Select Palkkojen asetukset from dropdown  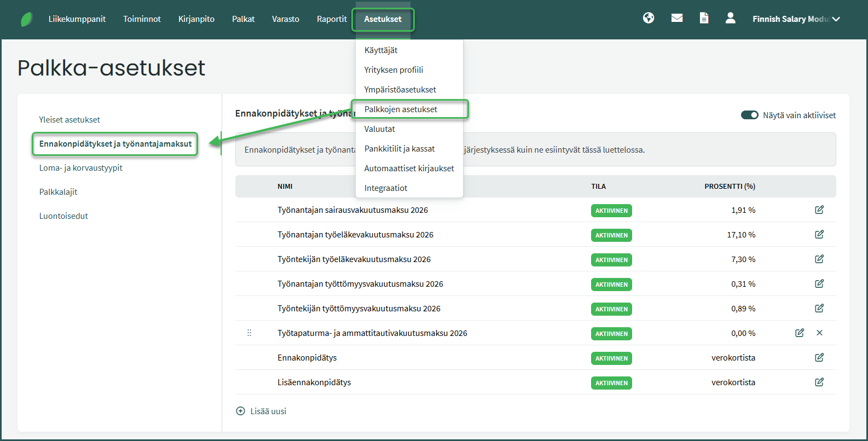click(x=401, y=109)
